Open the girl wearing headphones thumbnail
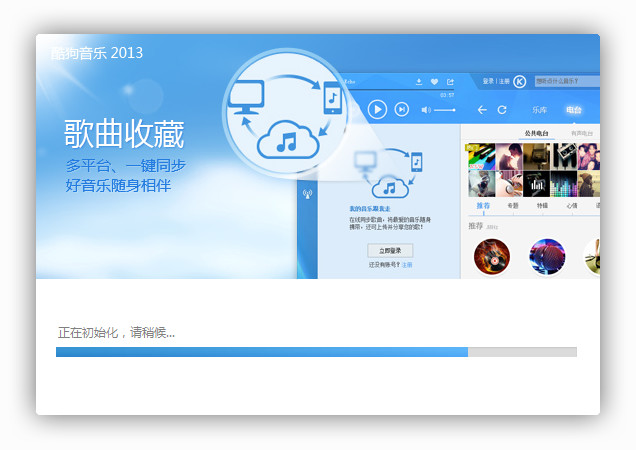 point(509,184)
